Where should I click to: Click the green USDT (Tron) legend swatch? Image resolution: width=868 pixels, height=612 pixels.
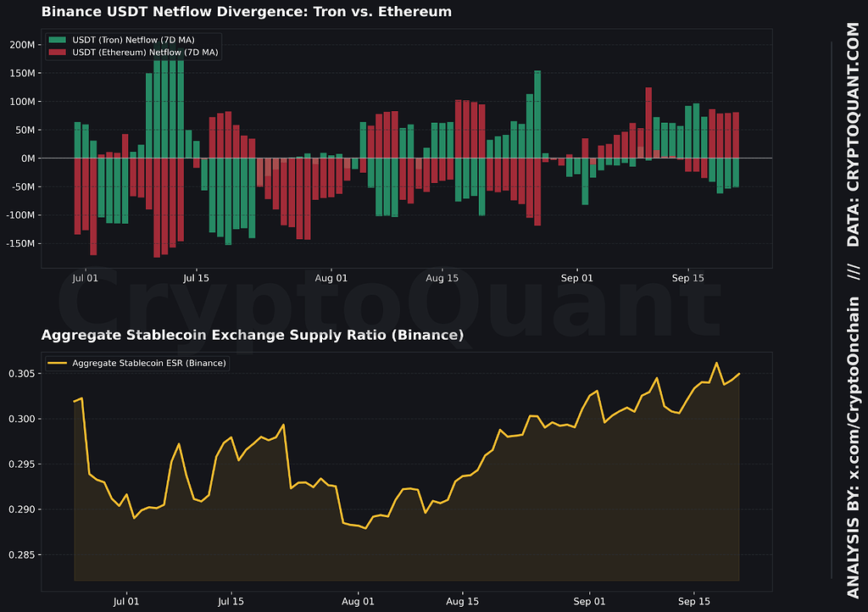[58, 40]
